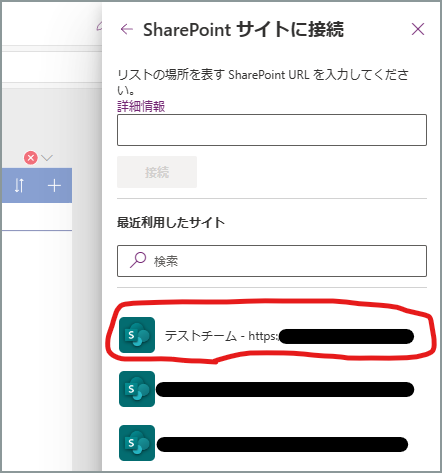
Task: Select the third redacted recent site
Action: click(x=267, y=443)
